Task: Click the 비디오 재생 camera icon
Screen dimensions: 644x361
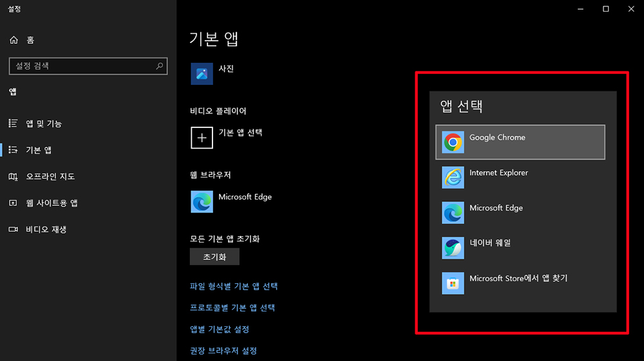Action: click(13, 229)
